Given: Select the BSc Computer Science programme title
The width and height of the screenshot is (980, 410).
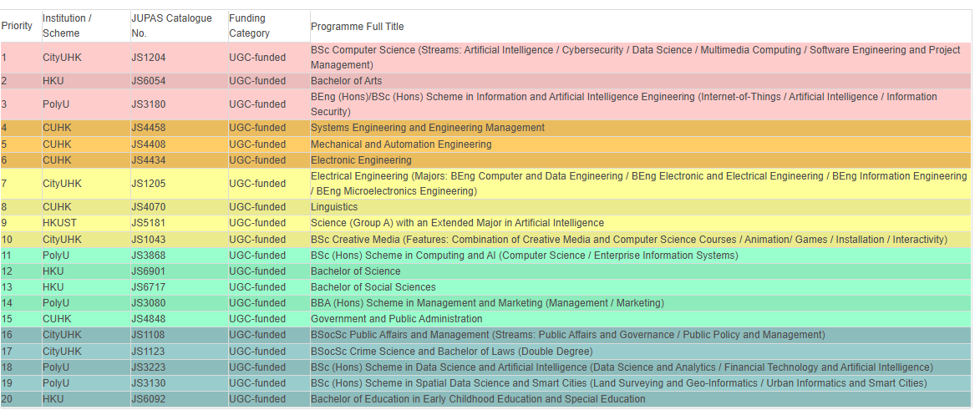Looking at the screenshot, I should (635, 58).
